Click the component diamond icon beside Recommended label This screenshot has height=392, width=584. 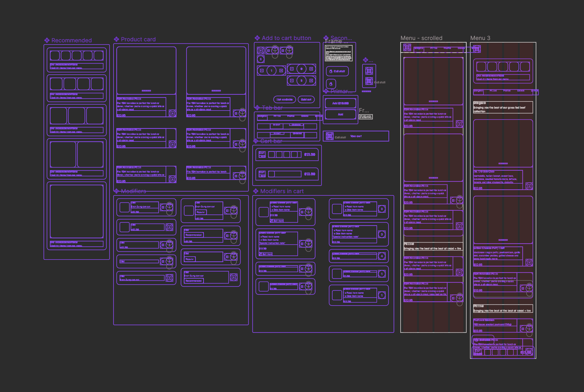[47, 40]
